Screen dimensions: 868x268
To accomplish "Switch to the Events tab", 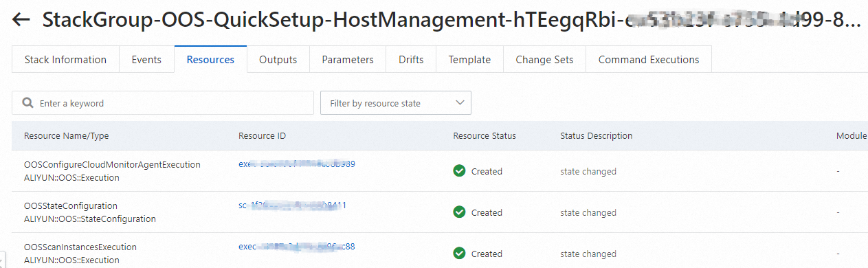I will pos(146,60).
